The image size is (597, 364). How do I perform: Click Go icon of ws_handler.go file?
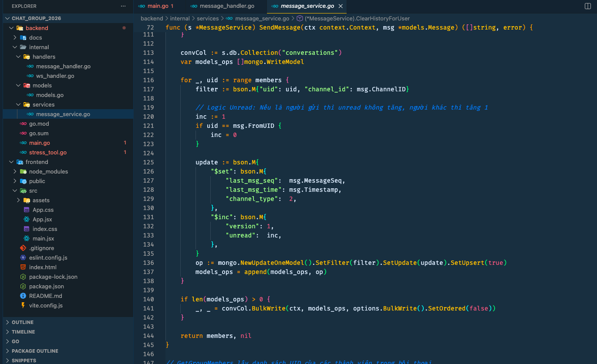(30, 76)
